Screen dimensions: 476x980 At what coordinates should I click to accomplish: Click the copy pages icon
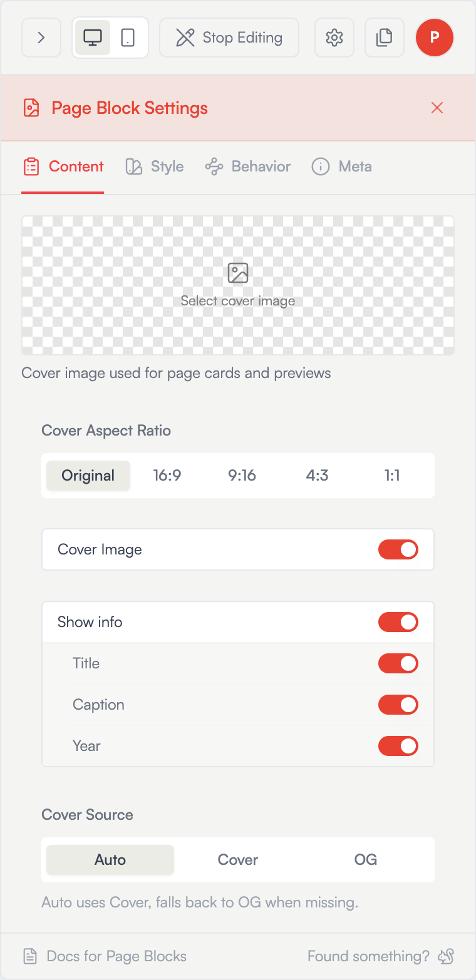(x=385, y=38)
